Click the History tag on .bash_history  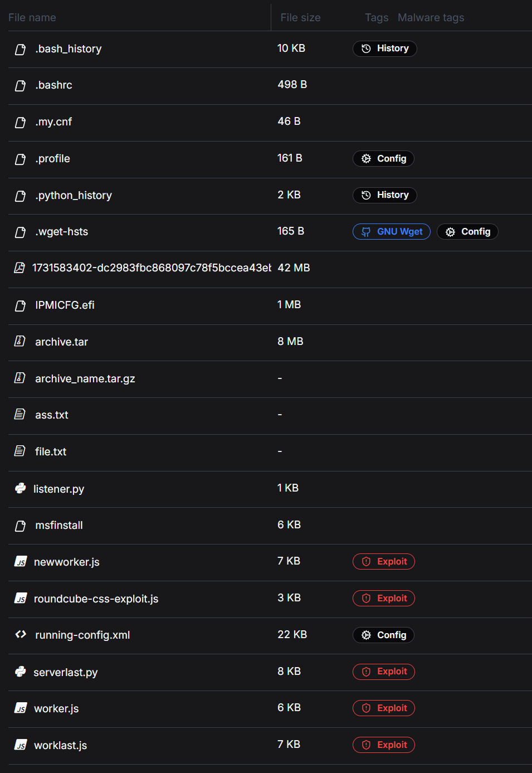click(384, 48)
